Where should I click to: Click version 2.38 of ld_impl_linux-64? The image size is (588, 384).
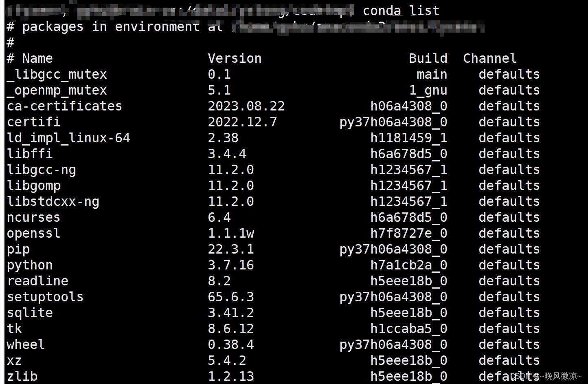[x=223, y=138]
